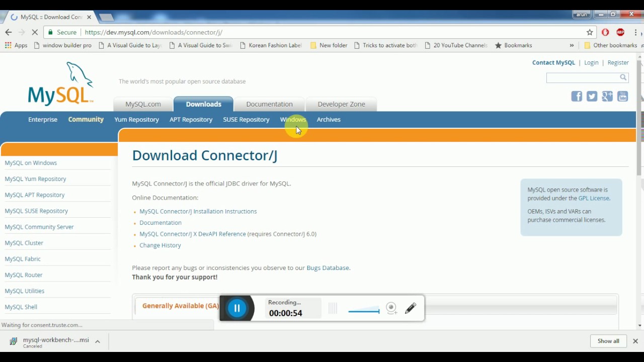Open MySQL Fabric sidebar link
Screen dimensions: 644x362
(23, 259)
